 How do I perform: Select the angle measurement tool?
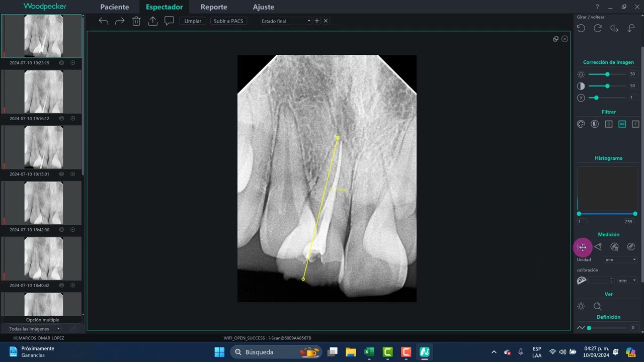598,247
